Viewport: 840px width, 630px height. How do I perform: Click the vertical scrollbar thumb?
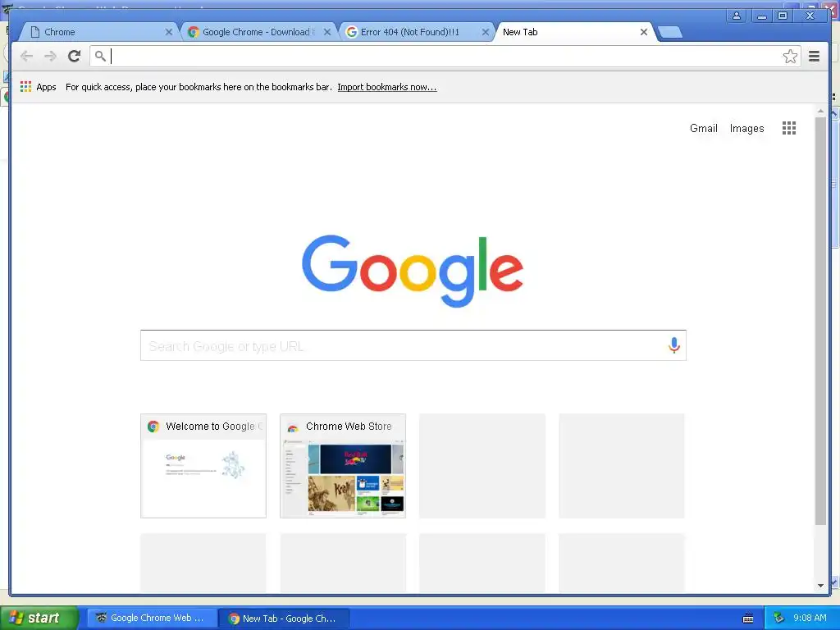coord(820,322)
